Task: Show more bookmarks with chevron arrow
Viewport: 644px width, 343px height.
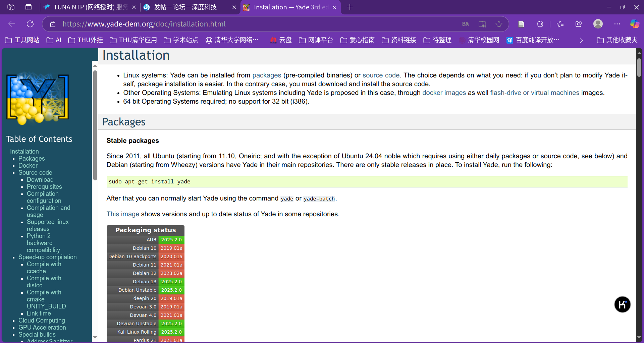Action: [581, 40]
